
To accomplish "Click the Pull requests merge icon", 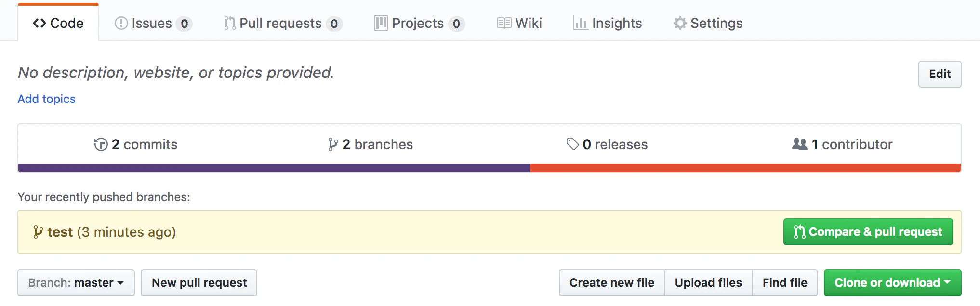I will pos(230,23).
